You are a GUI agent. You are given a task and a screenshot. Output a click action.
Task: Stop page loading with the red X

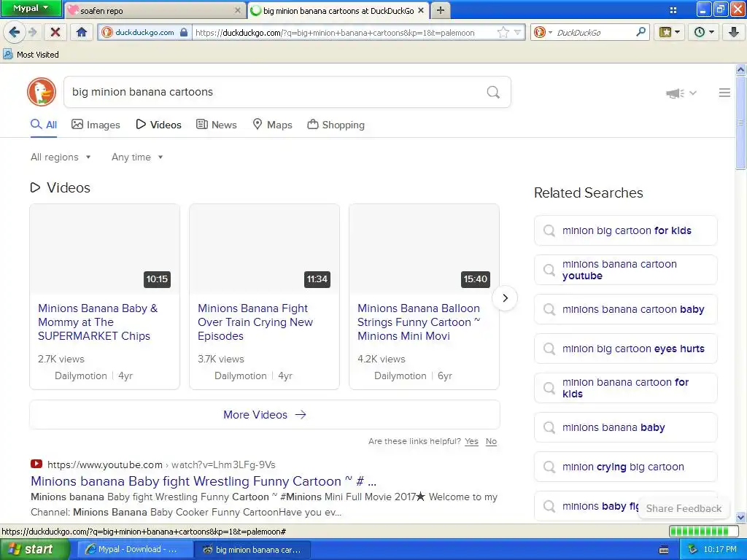coord(55,32)
